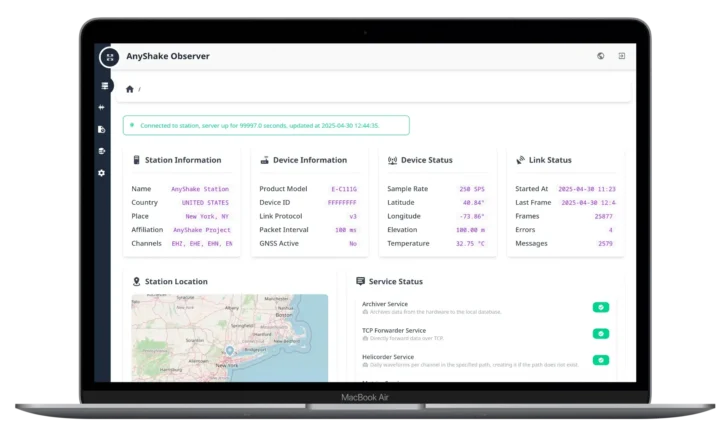
Task: Click the Device Status heading
Action: point(427,160)
